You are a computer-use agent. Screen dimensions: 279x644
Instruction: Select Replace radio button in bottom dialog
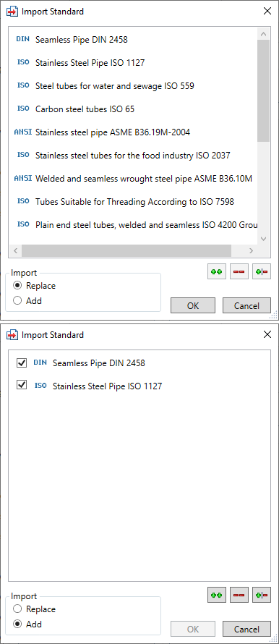[x=17, y=609]
